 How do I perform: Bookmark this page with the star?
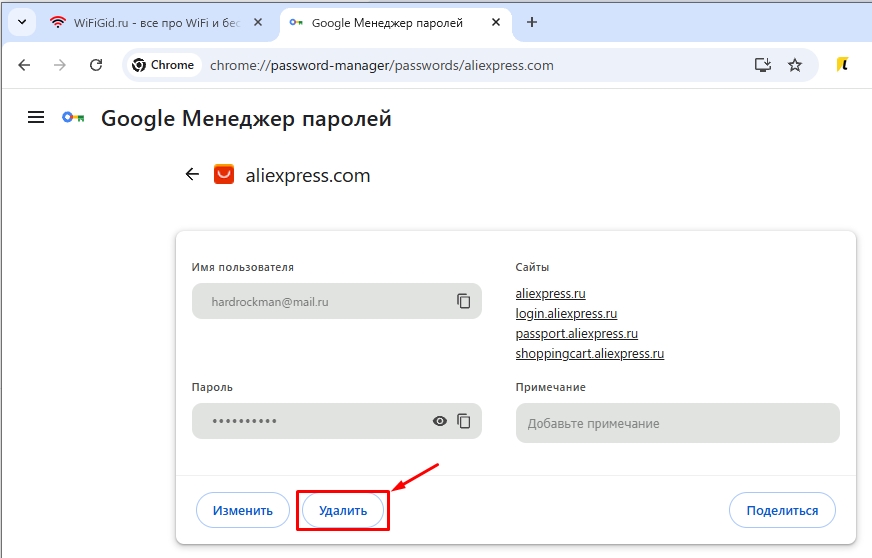pyautogui.click(x=795, y=65)
